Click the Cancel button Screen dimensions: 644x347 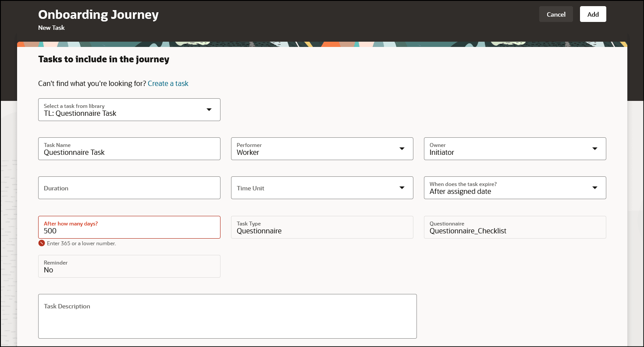click(556, 14)
